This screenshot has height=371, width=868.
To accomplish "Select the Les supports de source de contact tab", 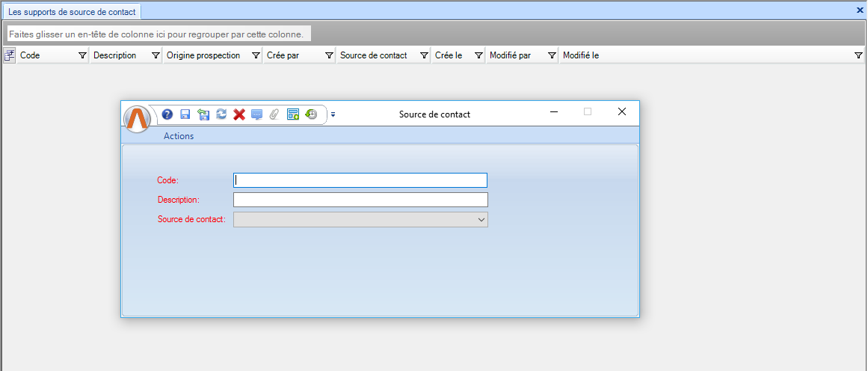I will pos(72,13).
